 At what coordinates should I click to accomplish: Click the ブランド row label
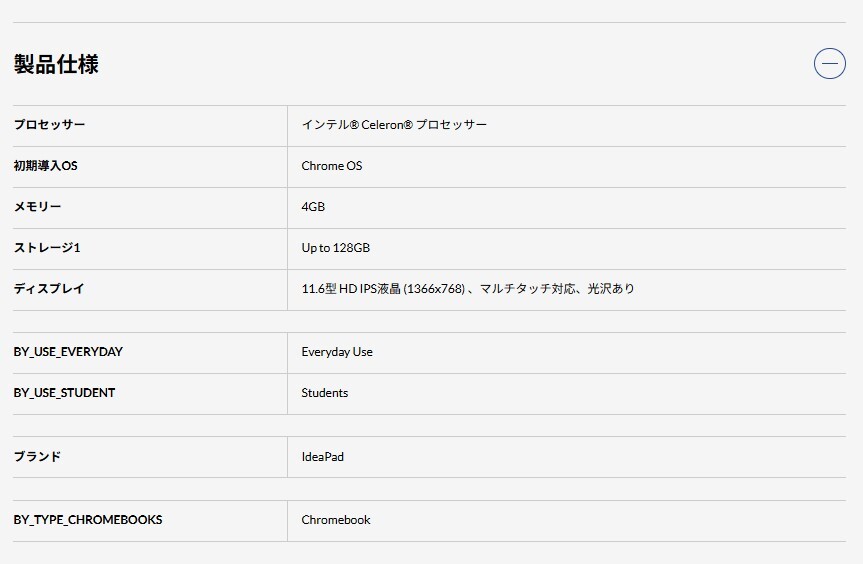pyautogui.click(x=37, y=457)
